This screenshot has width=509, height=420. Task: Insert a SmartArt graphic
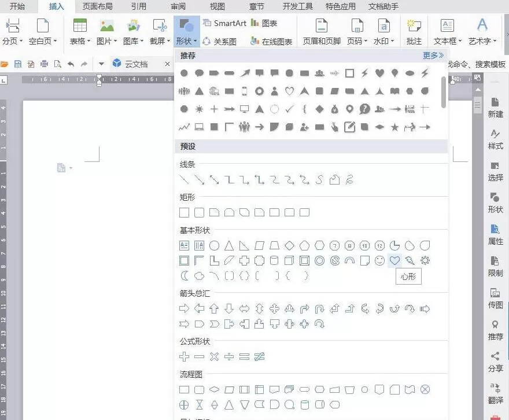224,23
